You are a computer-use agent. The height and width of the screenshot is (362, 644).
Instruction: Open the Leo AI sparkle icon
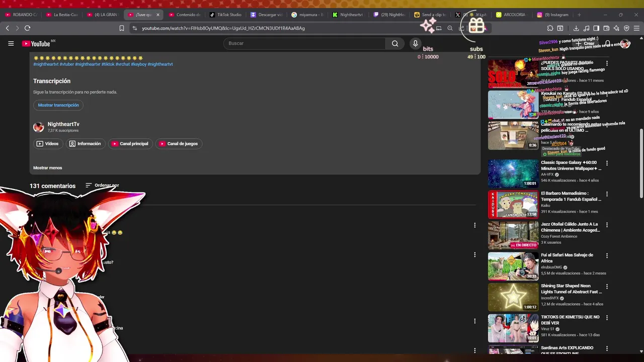[x=616, y=28]
